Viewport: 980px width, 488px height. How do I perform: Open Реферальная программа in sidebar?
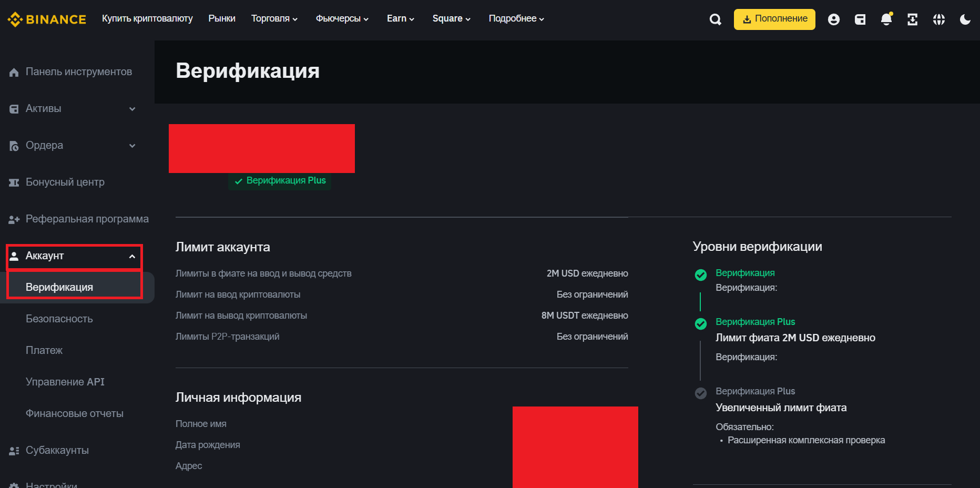[x=87, y=219]
